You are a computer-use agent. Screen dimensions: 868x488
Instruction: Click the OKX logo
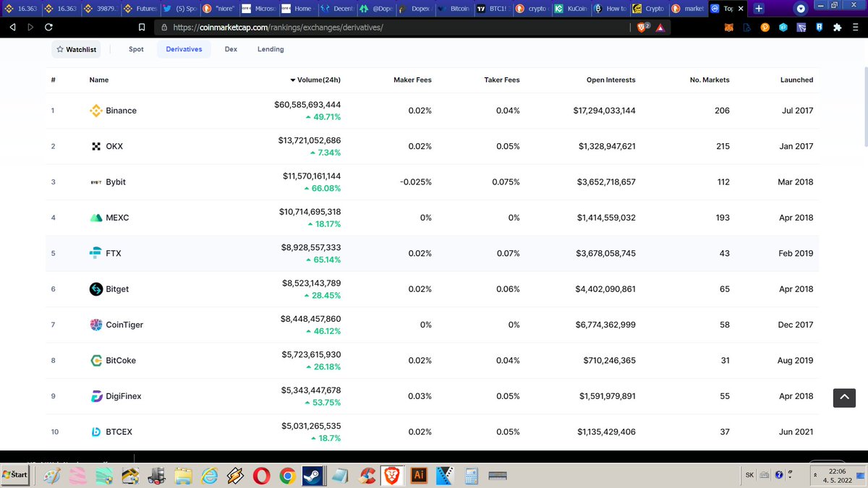pos(95,146)
